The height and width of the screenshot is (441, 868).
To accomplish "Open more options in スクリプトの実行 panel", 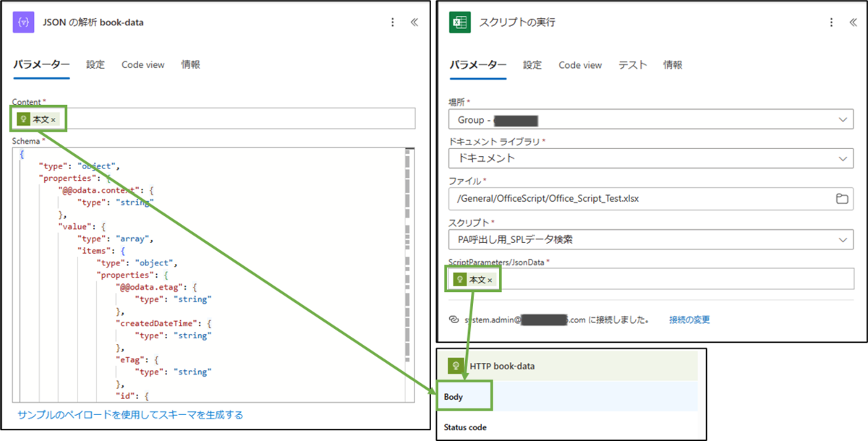I will [832, 22].
